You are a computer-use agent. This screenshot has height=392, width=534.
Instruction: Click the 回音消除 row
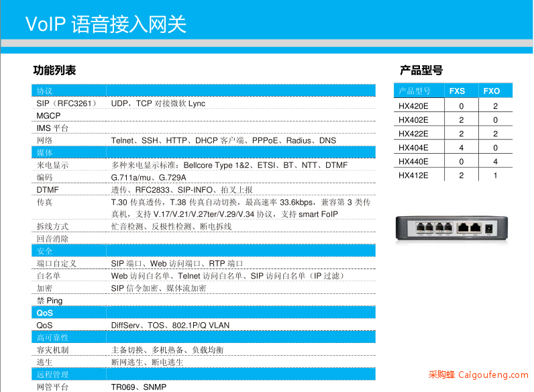click(x=204, y=238)
